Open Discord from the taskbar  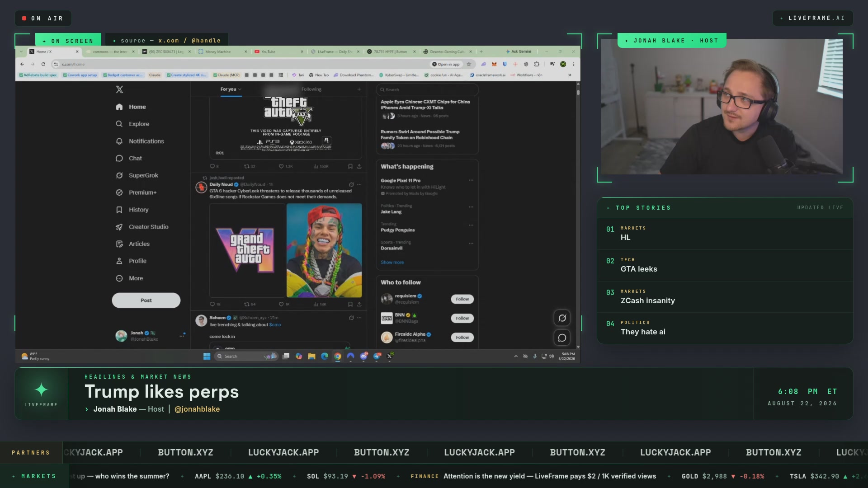(x=363, y=356)
